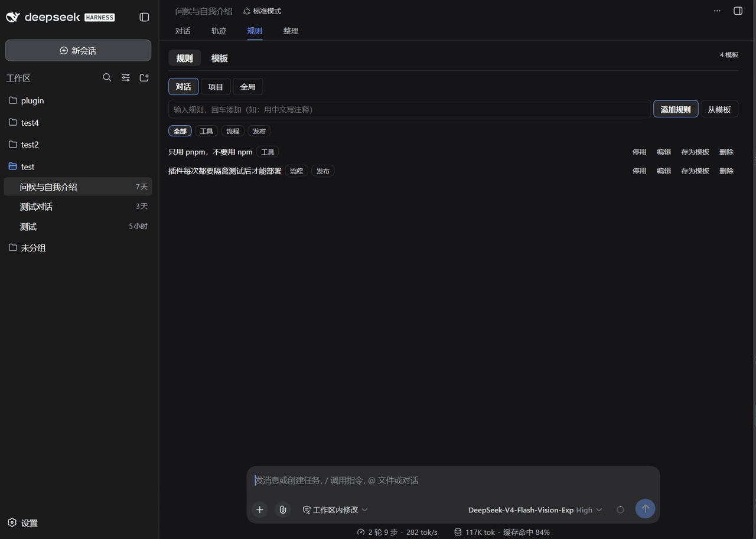Focus the 输入规则 input field
The image size is (756, 539).
(x=409, y=109)
